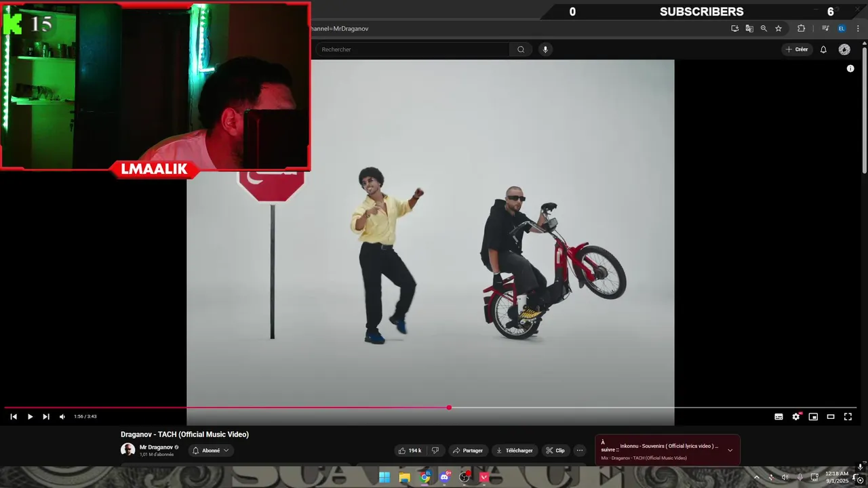Open the YouTube account avatar menu
Viewport: 868px width, 488px height.
[844, 49]
